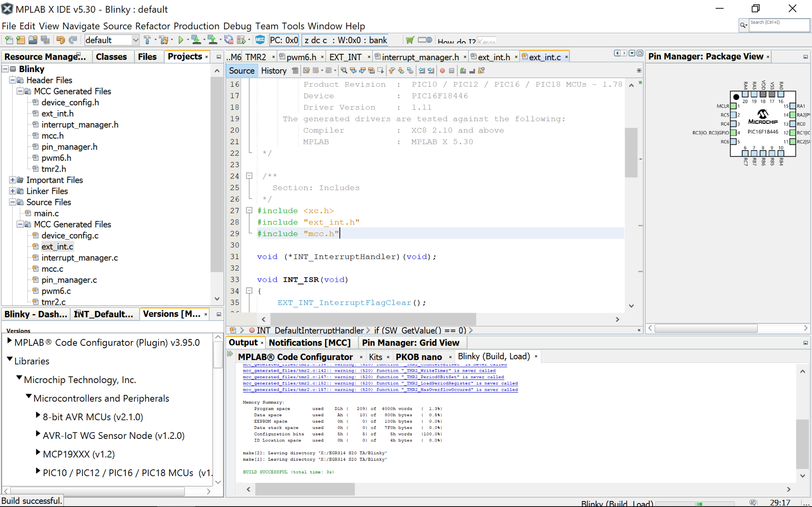812x507 pixels.
Task: Open the project configuration dropdown showing default
Action: pos(112,40)
